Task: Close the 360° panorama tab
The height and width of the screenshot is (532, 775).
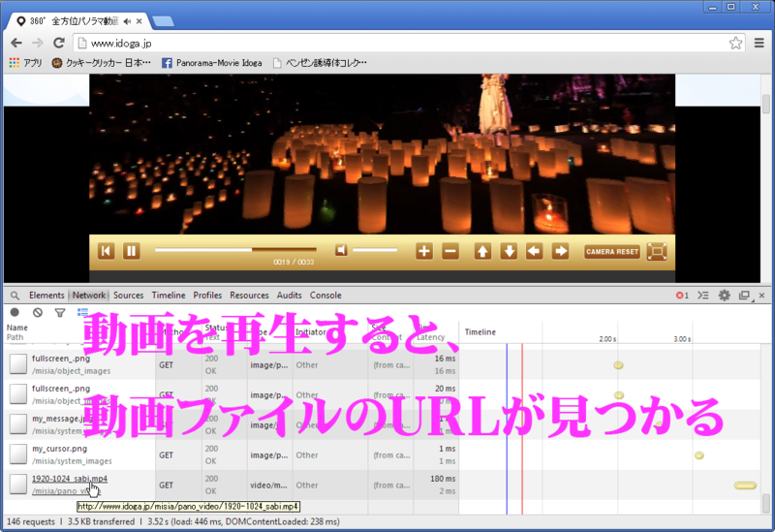Action: click(139, 21)
